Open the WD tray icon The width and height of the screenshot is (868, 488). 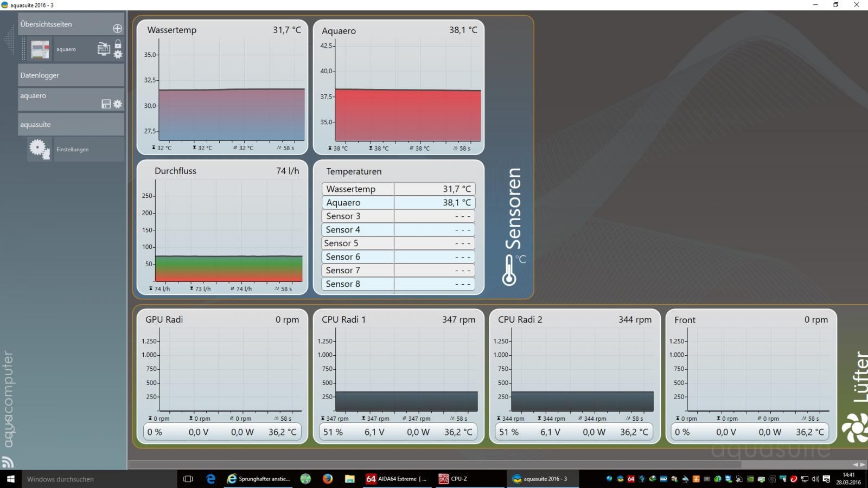pos(663,479)
